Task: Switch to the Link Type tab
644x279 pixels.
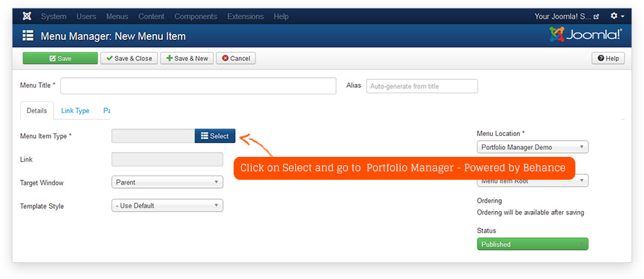Action: (75, 110)
